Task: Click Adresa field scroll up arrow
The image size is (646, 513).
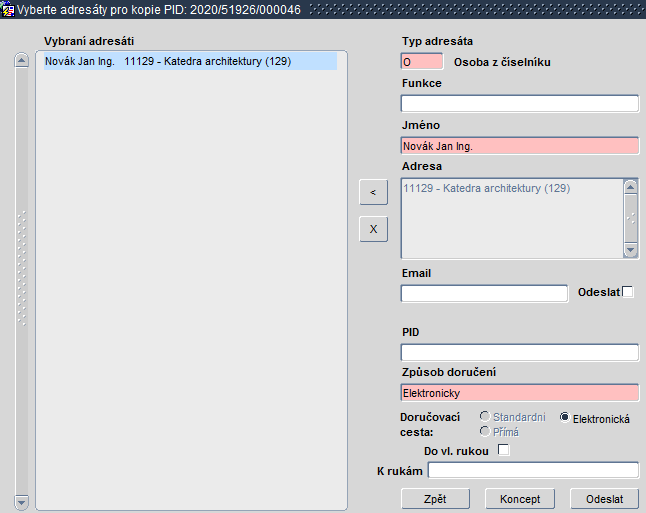Action: [631, 187]
